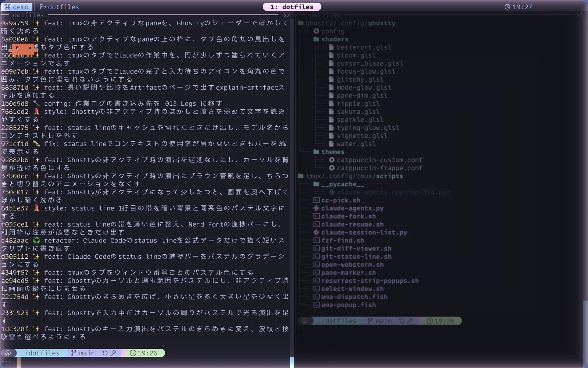
Task: Click the 19:26 clock segment in left prompt
Action: coord(144,353)
